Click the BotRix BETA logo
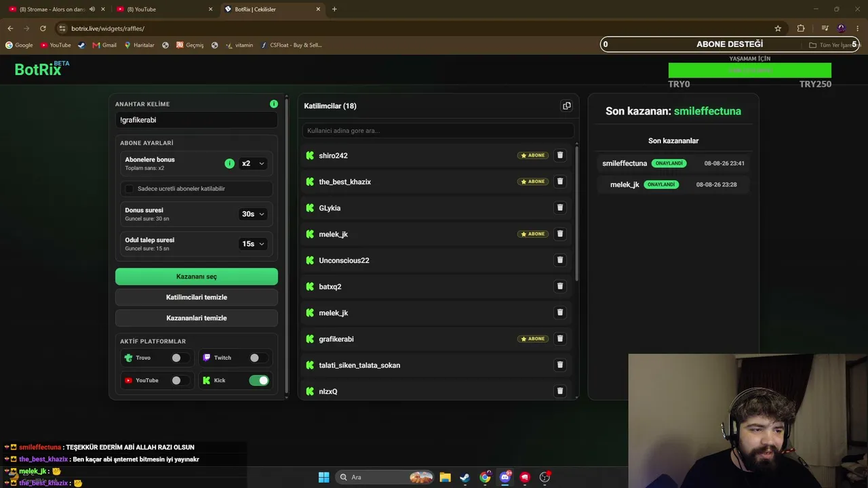This screenshot has width=868, height=488. pos(42,68)
